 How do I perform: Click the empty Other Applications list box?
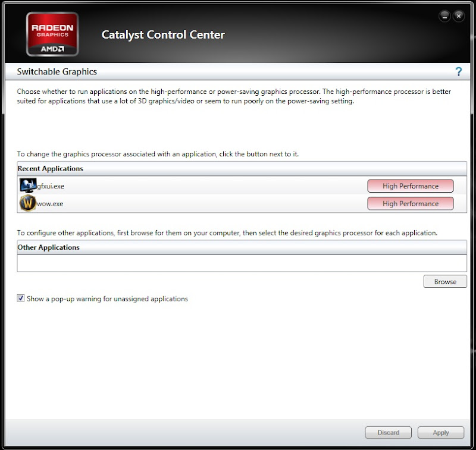242,263
